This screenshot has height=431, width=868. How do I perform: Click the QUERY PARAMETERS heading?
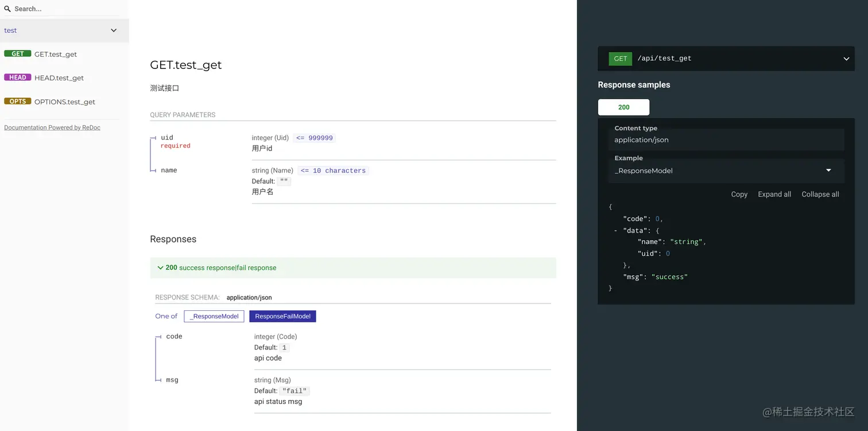click(183, 115)
